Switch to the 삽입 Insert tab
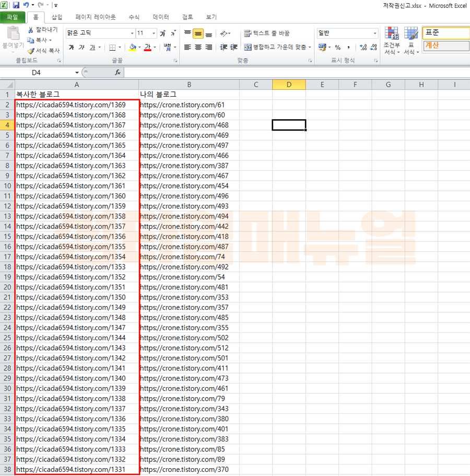 (x=57, y=17)
